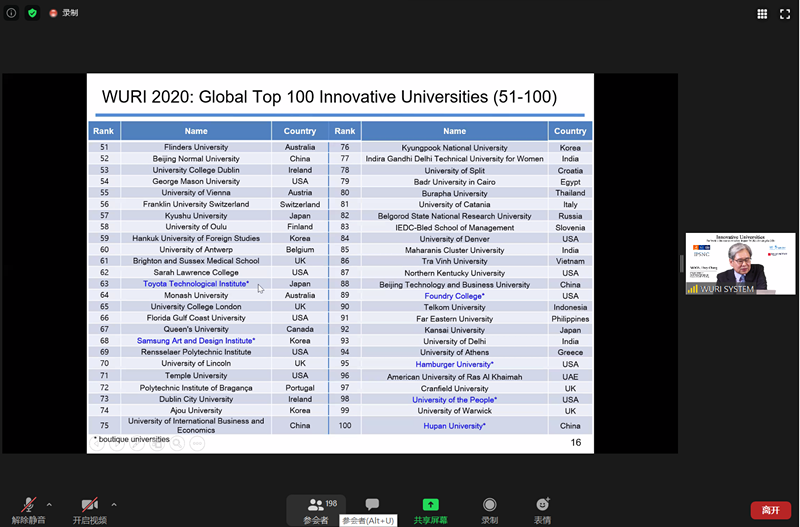Open reactions emoji (表情)
Viewport: 800px width, 527px height.
[x=542, y=510]
